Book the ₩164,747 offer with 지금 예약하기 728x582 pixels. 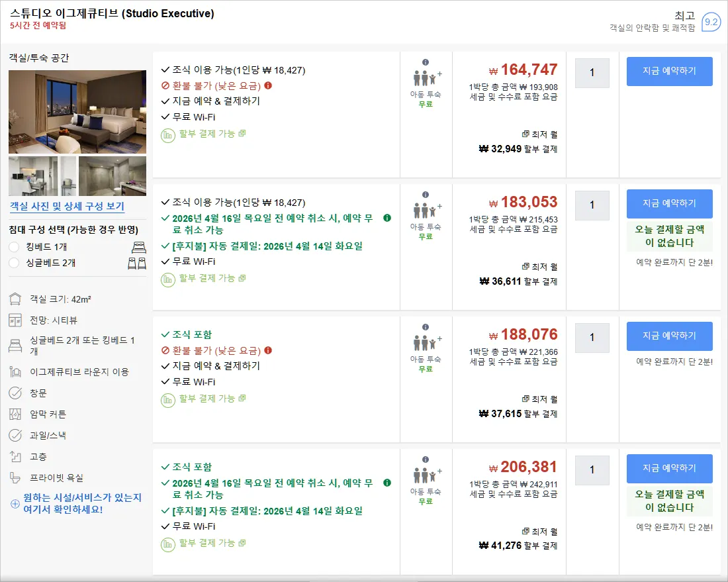click(670, 71)
